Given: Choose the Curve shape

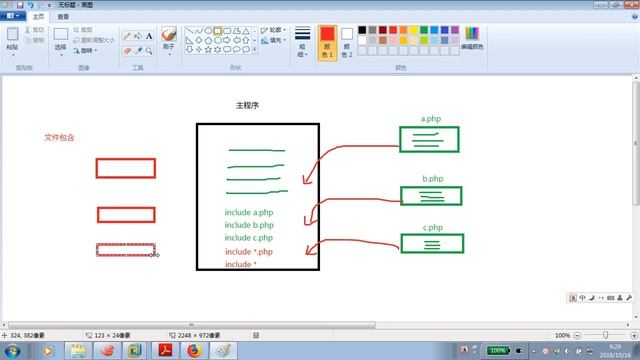Looking at the screenshot, I should click(199, 31).
